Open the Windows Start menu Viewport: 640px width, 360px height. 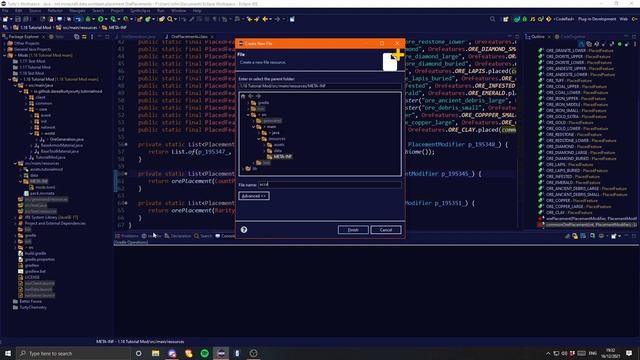pos(8,353)
